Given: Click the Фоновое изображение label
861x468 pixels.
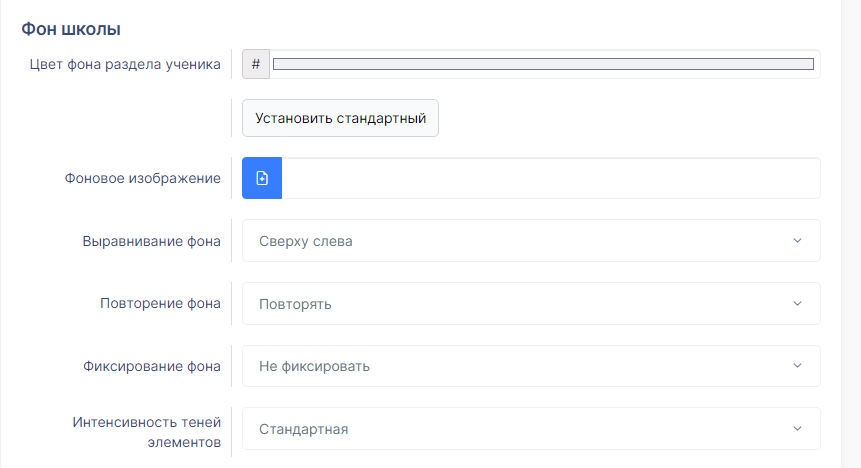Looking at the screenshot, I should [x=143, y=178].
